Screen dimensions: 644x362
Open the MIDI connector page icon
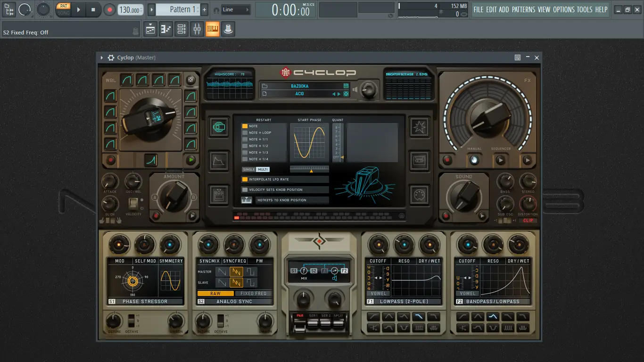point(419,194)
